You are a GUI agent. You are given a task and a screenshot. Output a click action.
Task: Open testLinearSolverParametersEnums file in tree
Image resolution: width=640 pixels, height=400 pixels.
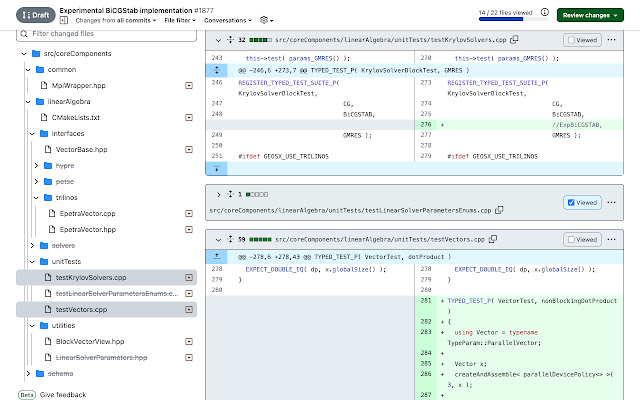pos(117,293)
